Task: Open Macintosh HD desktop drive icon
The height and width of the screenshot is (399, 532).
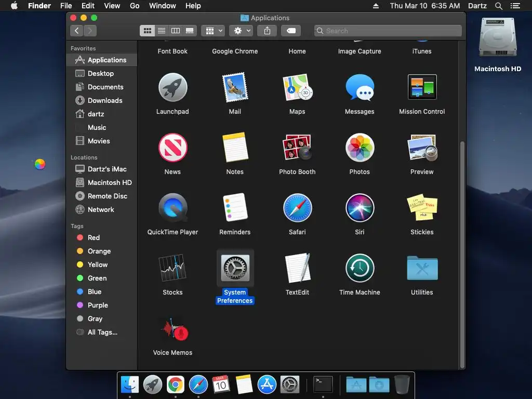Action: click(x=498, y=37)
